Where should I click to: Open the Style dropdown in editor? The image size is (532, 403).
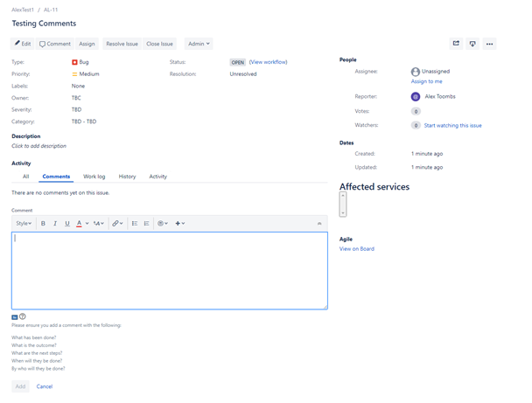coord(24,224)
